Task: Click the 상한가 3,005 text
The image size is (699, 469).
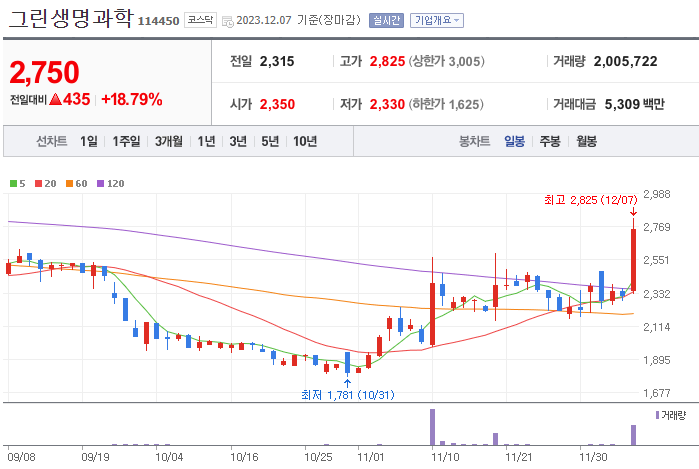Action: pos(447,62)
